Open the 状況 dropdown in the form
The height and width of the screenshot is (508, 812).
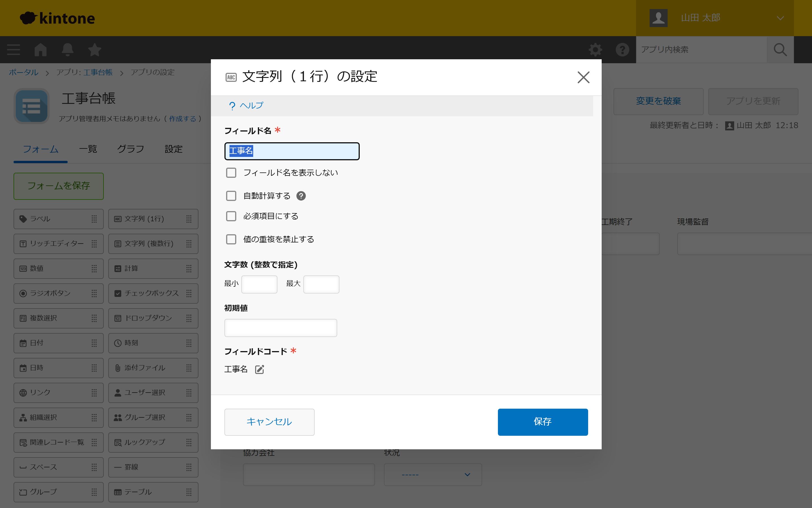(x=433, y=475)
